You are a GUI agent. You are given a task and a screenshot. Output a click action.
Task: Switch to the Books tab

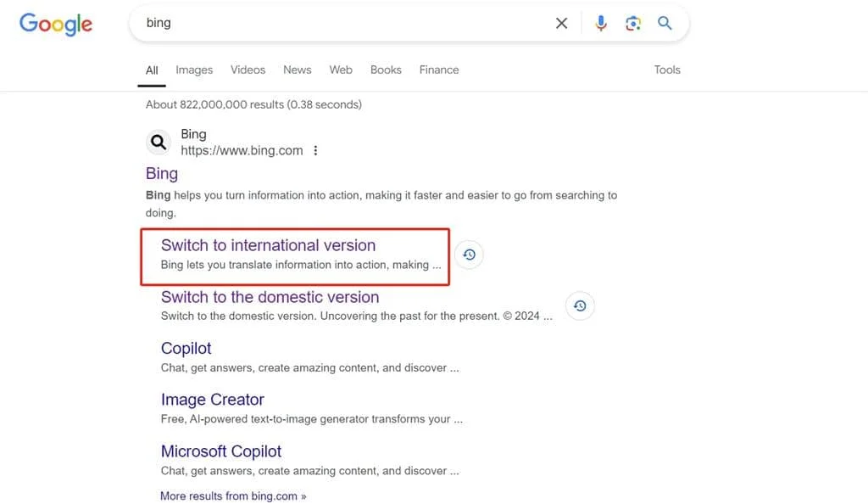click(386, 70)
